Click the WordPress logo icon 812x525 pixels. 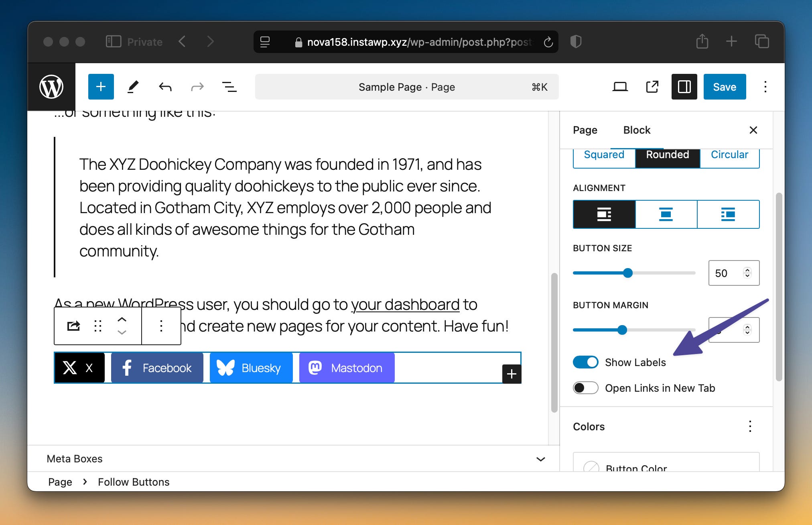(51, 87)
